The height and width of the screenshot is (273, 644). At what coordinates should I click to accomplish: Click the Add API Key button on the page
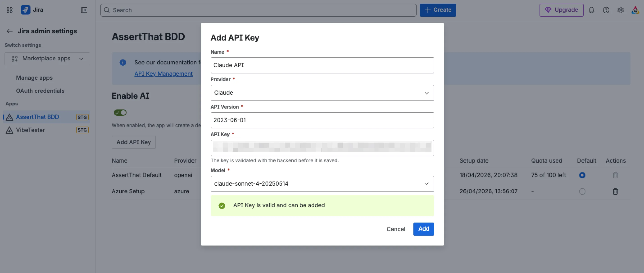[134, 142]
